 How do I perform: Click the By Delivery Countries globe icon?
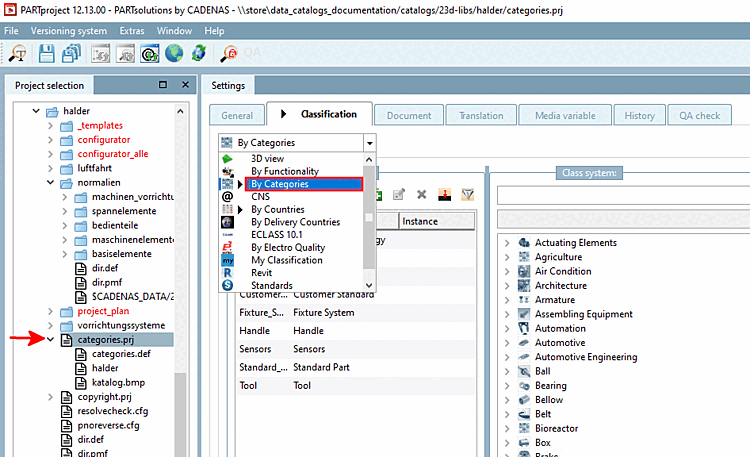(x=227, y=222)
